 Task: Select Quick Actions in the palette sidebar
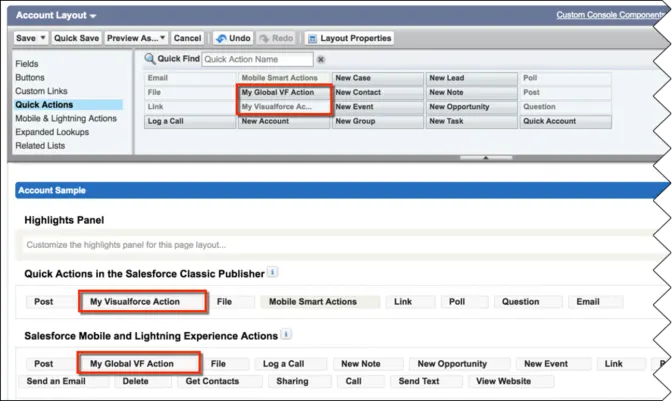coord(69,105)
